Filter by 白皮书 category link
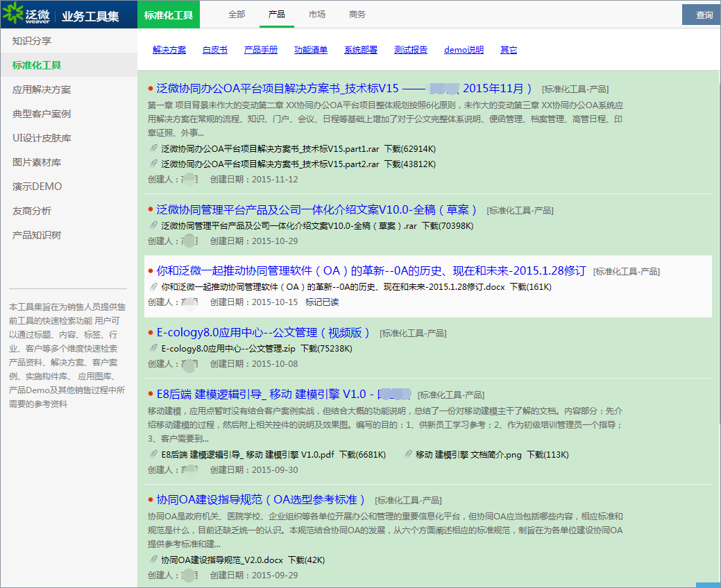The height and width of the screenshot is (588, 721). [x=214, y=50]
